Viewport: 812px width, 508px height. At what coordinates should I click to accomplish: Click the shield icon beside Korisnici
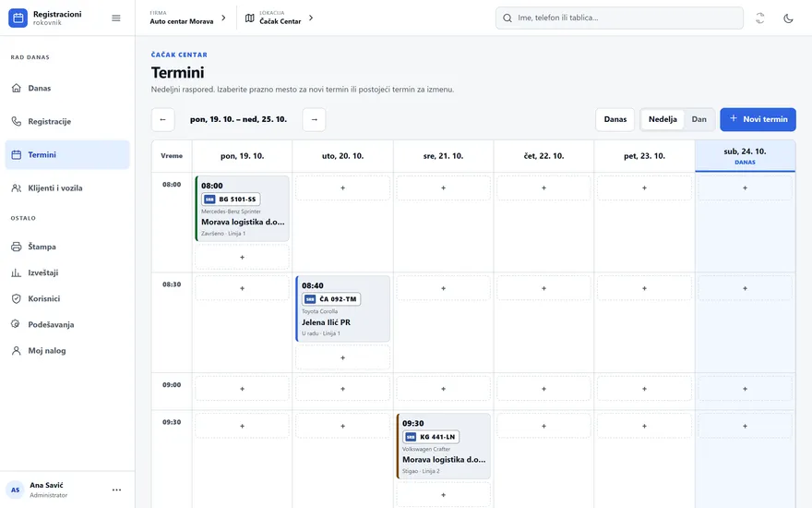coord(17,298)
